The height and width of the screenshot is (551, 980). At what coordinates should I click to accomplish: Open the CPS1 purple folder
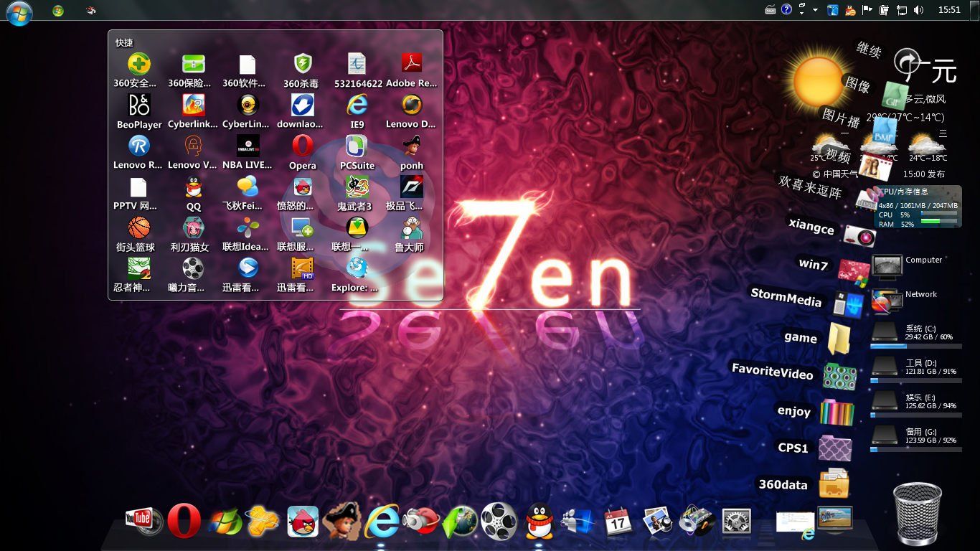tap(835, 448)
